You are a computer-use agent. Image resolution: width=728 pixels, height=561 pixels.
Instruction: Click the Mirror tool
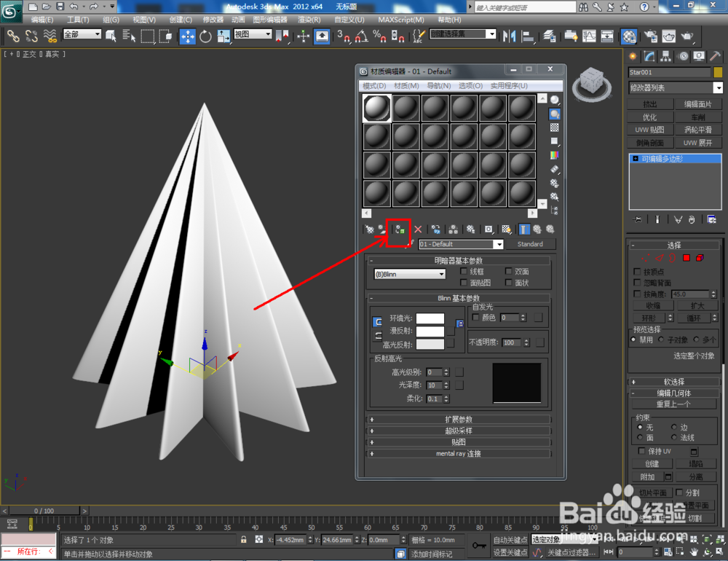[510, 36]
